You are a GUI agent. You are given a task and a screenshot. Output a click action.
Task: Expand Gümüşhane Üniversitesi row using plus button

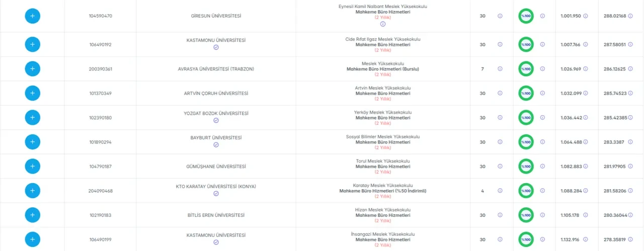pos(32,166)
